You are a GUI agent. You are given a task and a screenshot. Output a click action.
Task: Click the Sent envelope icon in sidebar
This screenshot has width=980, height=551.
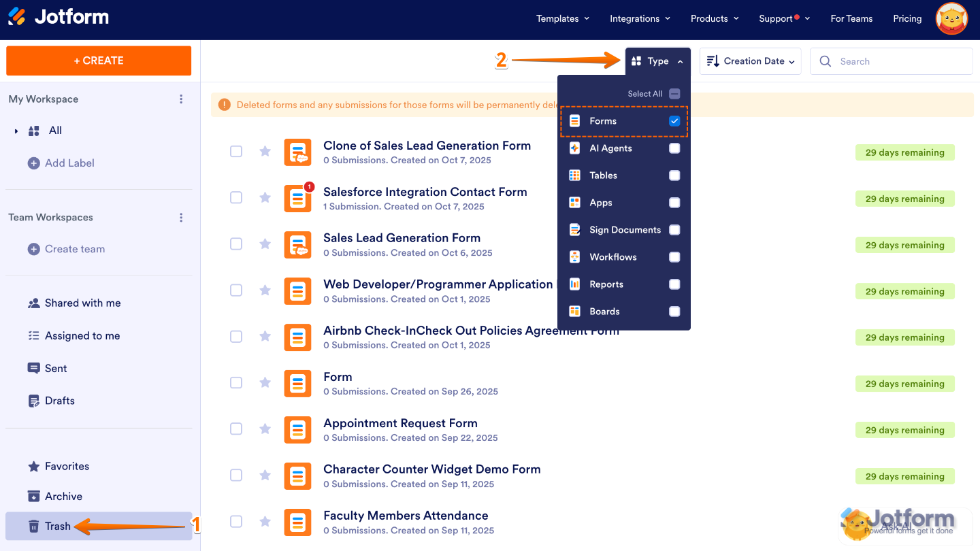[33, 369]
